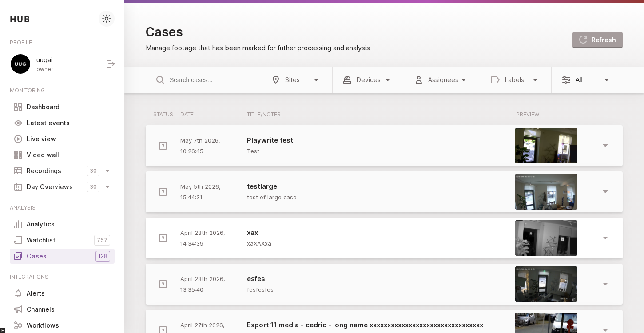Click status icon of esfes case
The width and height of the screenshot is (644, 333).
point(163,284)
